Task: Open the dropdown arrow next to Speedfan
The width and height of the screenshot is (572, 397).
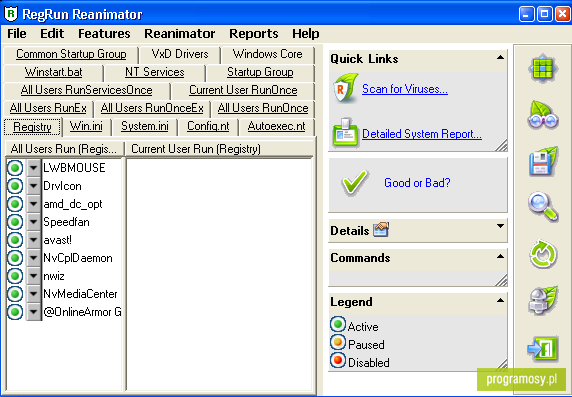Action: click(x=34, y=222)
